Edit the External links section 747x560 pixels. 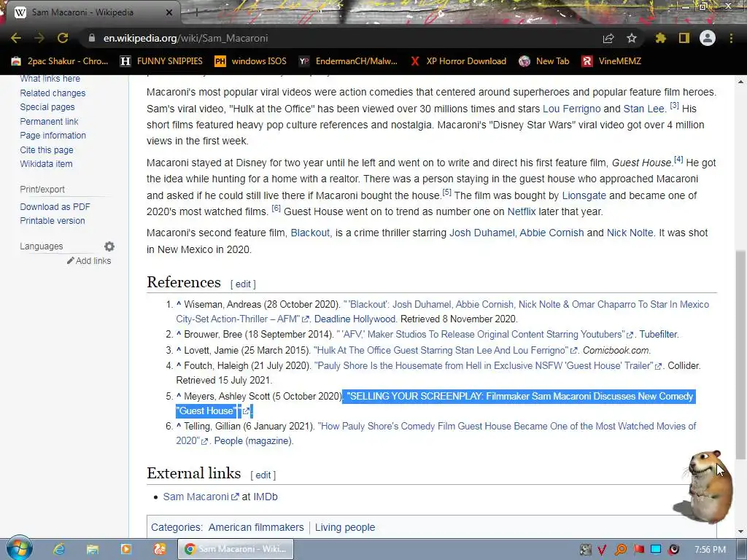(263, 475)
